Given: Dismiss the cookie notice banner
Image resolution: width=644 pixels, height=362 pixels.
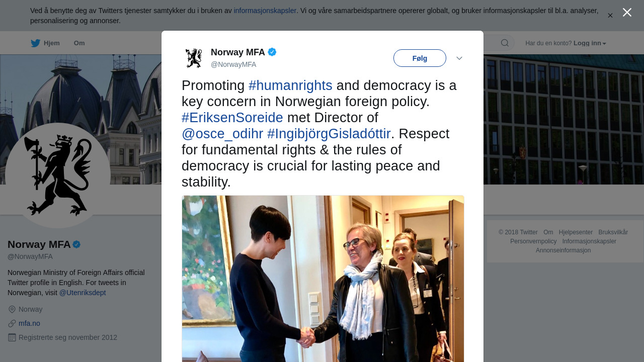Looking at the screenshot, I should click(x=610, y=16).
